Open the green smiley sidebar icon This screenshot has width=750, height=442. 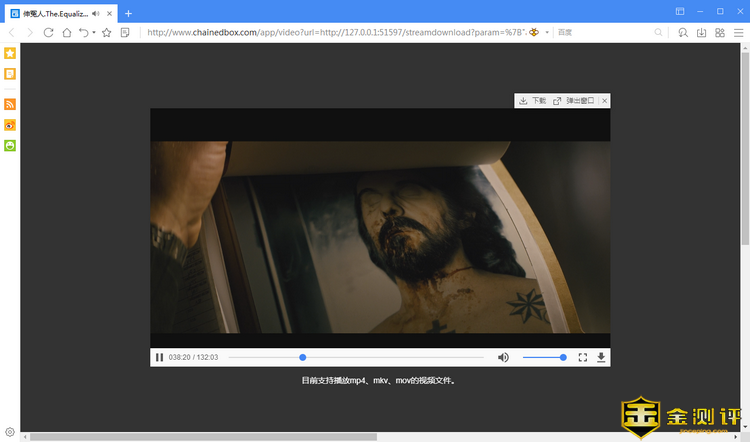click(x=10, y=146)
